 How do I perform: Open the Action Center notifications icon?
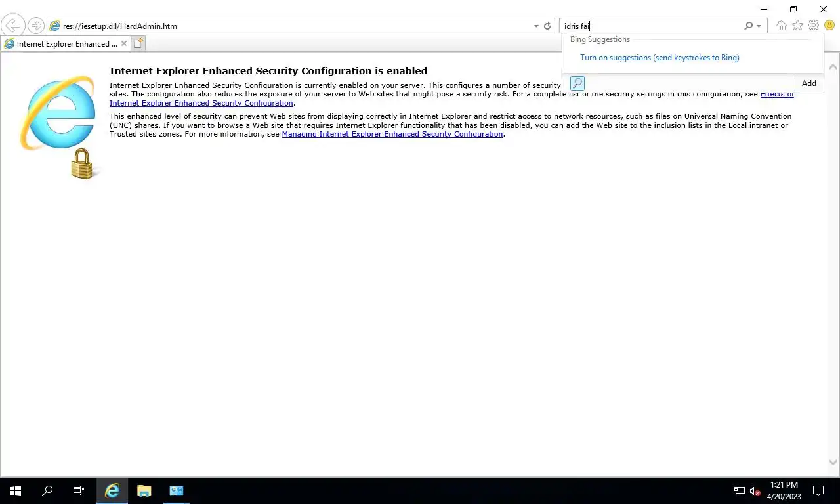pos(818,491)
